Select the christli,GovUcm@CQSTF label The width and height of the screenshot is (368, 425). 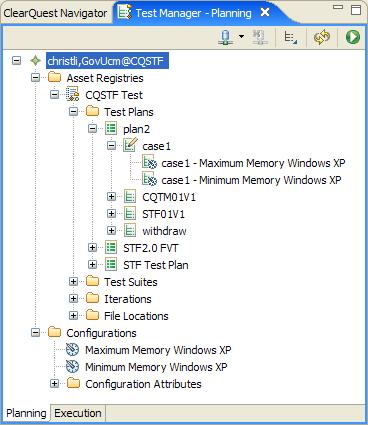[107, 61]
